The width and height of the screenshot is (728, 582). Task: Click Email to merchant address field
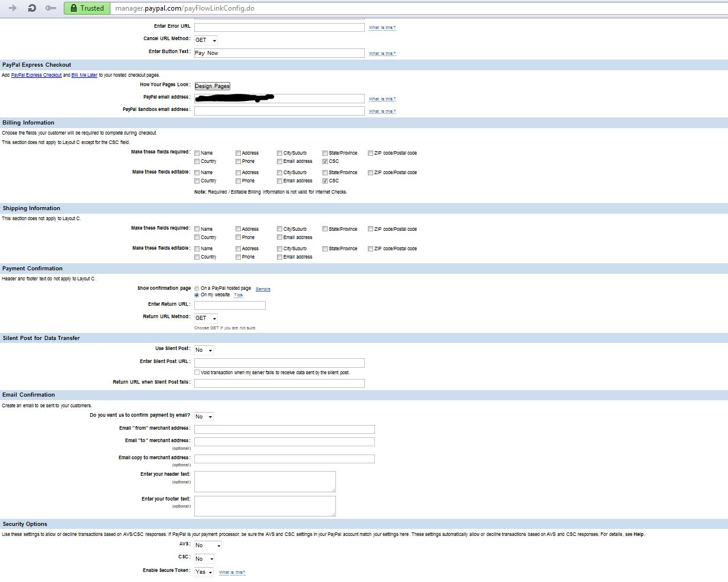pyautogui.click(x=285, y=442)
